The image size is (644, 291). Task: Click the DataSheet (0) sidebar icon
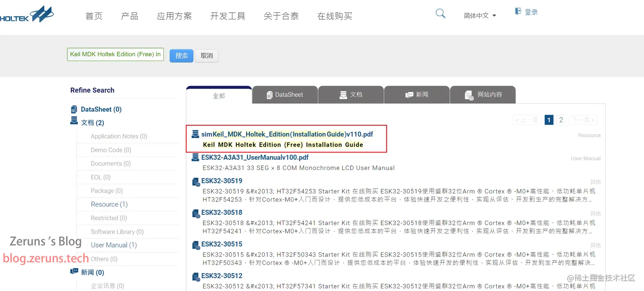pos(74,109)
